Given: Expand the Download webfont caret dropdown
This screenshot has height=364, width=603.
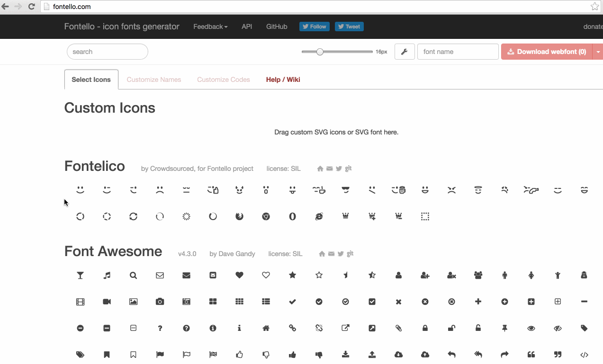Looking at the screenshot, I should [598, 52].
